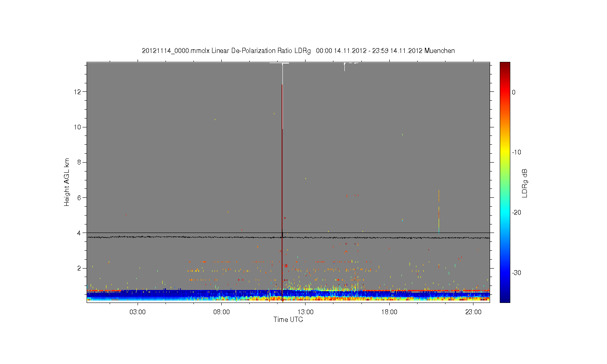Click the yellow section of the colorbar
This screenshot has height=364, width=607.
505,152
